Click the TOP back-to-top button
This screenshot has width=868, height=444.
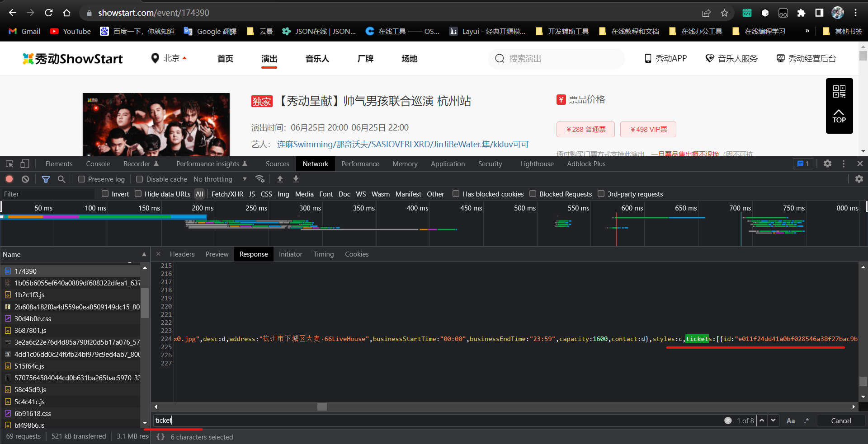tap(839, 116)
